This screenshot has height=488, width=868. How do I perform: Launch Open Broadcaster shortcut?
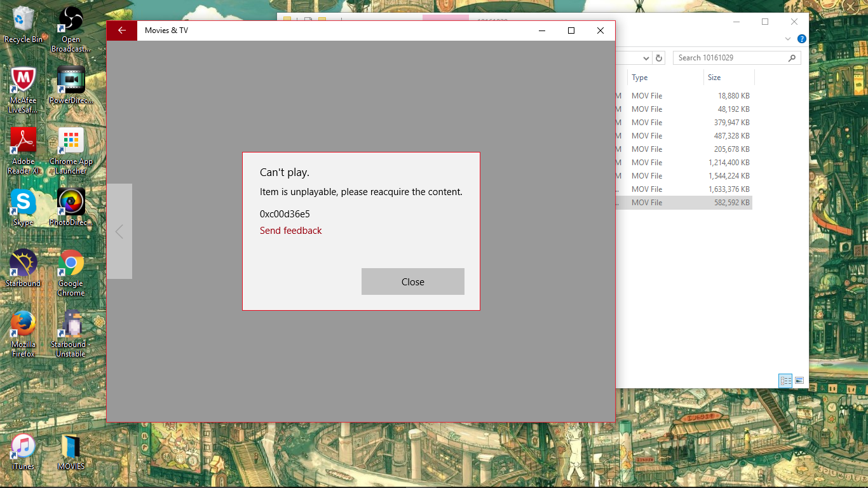[71, 30]
